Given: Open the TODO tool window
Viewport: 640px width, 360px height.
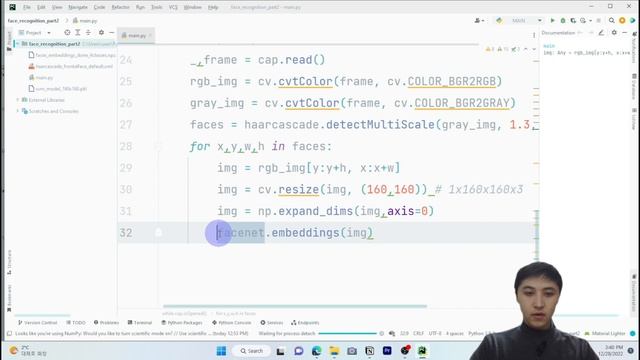Looking at the screenshot, I should click(x=76, y=322).
